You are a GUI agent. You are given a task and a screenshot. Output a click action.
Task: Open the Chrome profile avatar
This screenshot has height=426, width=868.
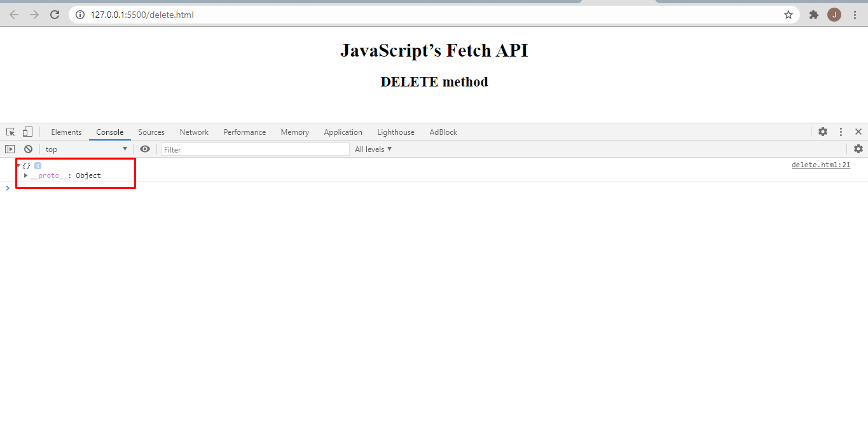[834, 14]
